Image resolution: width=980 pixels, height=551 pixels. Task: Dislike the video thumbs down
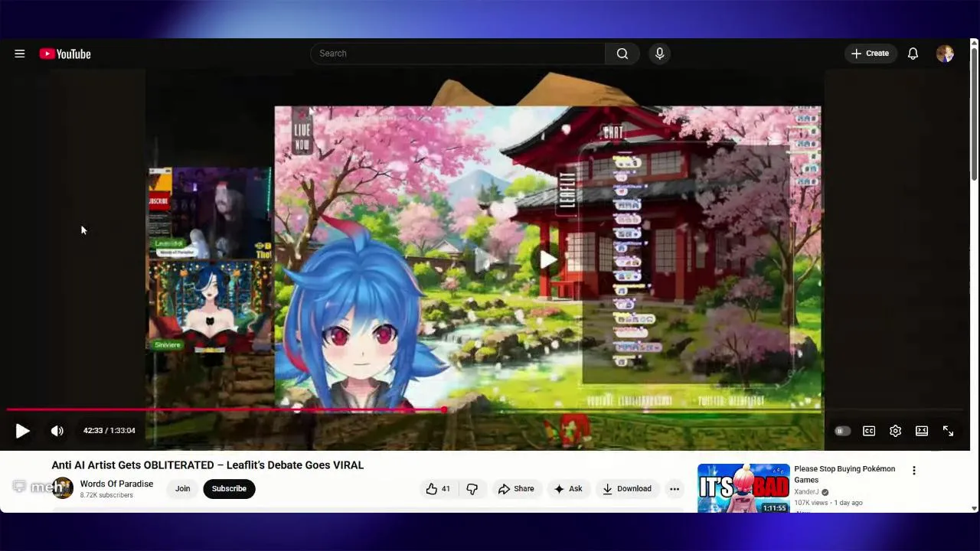[472, 489]
